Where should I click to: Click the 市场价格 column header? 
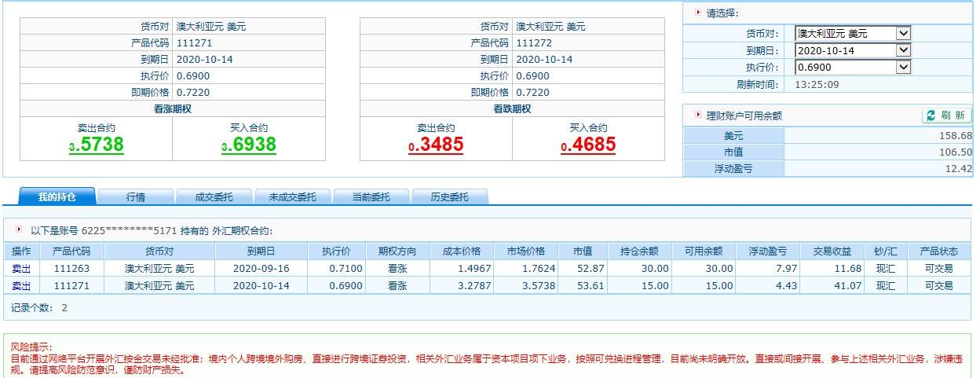pyautogui.click(x=525, y=251)
